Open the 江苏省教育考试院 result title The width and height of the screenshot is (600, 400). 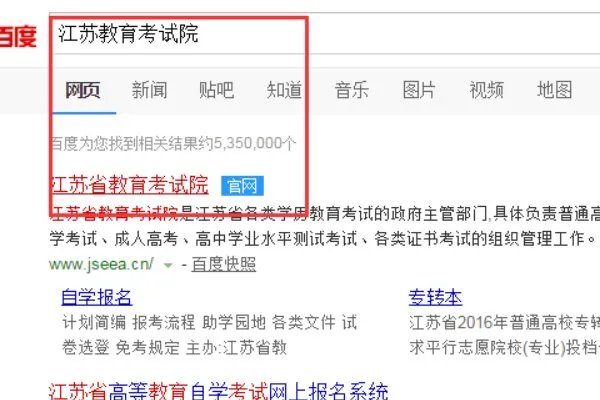pos(129,185)
